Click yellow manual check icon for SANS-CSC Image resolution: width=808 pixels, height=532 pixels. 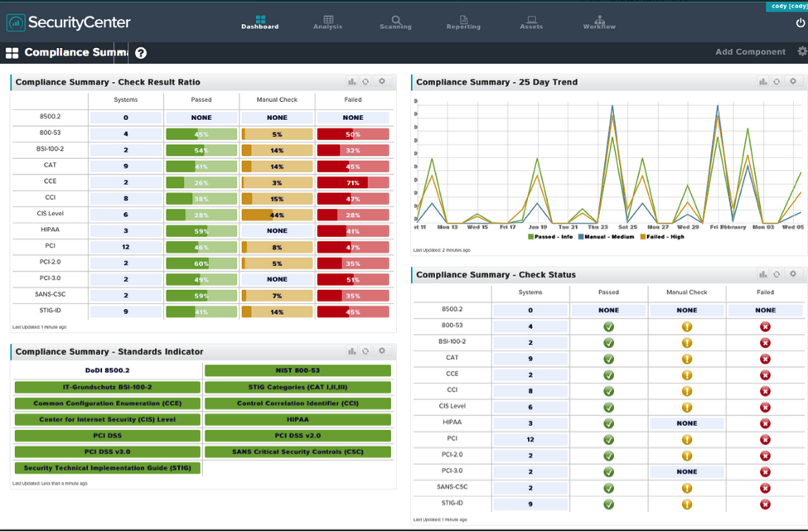687,488
